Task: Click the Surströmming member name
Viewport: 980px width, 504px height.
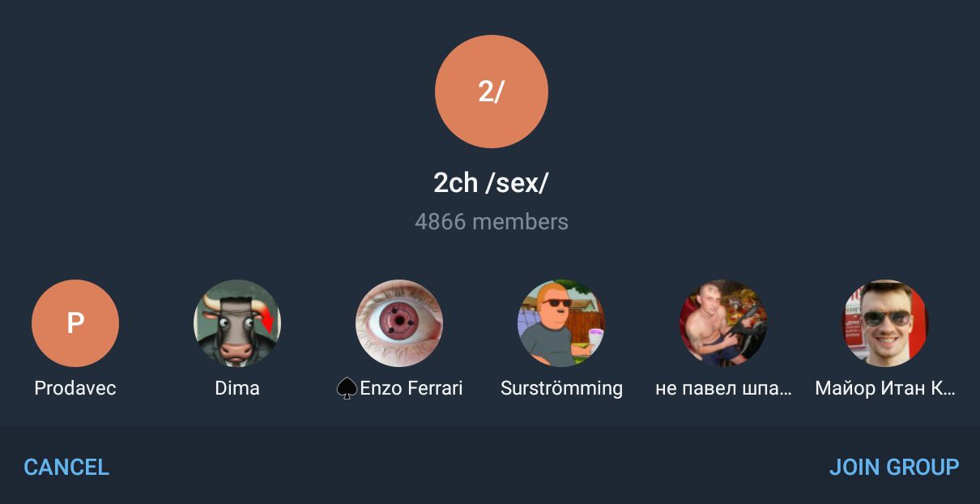Action: 561,388
